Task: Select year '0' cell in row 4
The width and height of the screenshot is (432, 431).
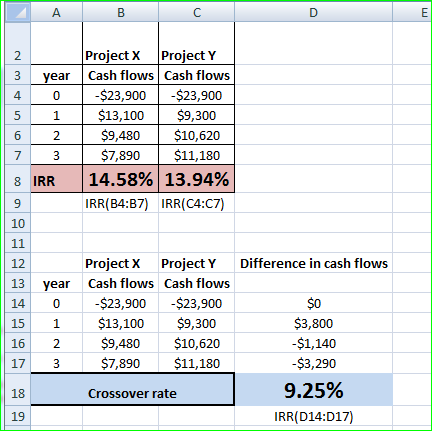Action: 56,95
